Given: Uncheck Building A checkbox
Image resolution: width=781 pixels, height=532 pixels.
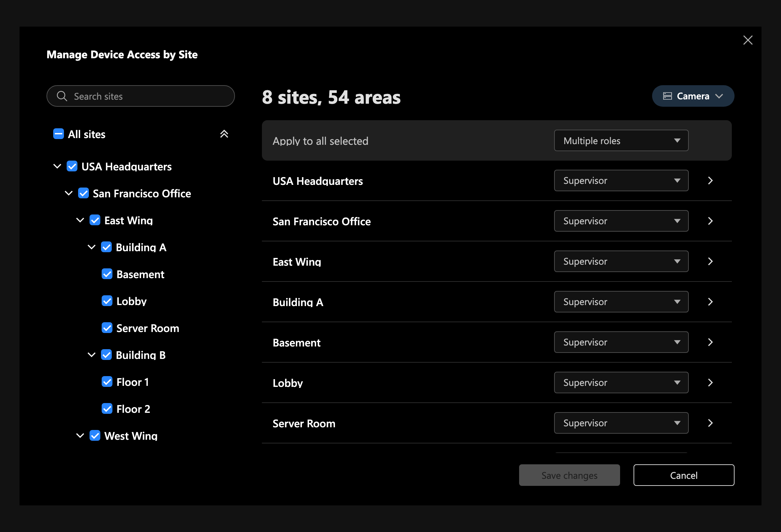Looking at the screenshot, I should 106,247.
